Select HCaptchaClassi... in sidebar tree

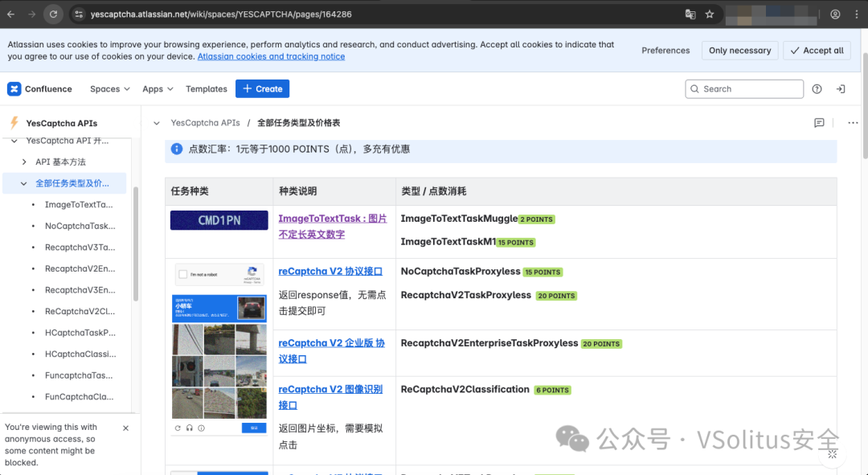tap(81, 354)
